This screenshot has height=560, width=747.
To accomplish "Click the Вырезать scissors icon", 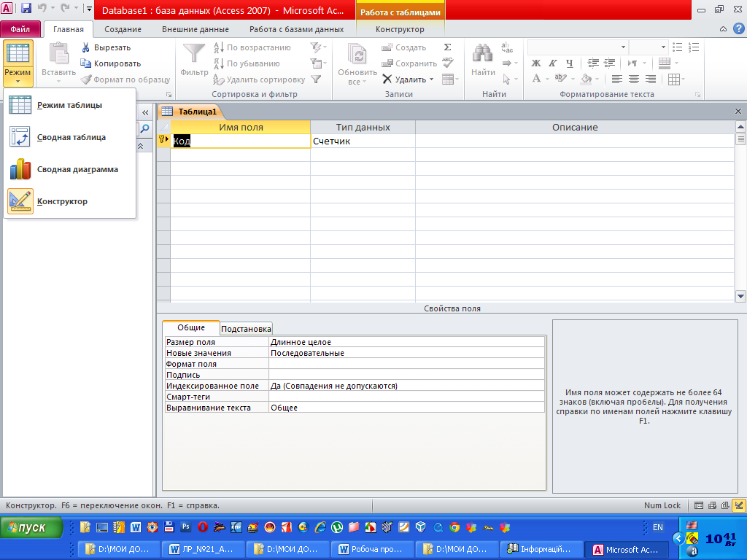I will (x=86, y=47).
